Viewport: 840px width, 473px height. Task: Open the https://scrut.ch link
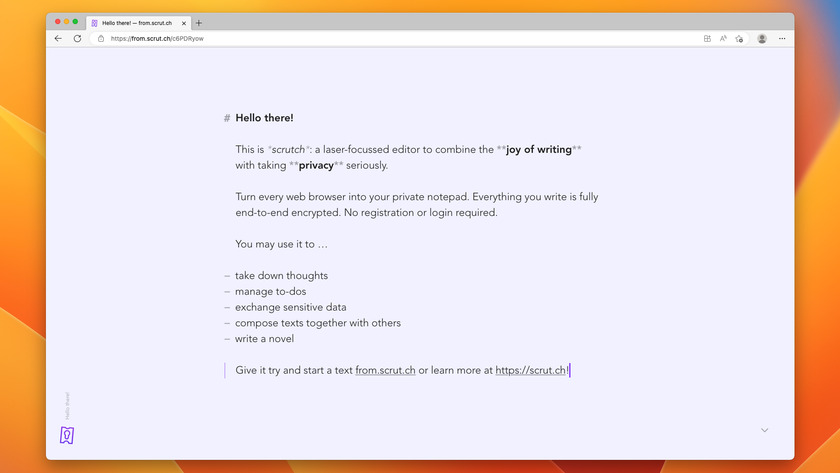[x=530, y=370]
